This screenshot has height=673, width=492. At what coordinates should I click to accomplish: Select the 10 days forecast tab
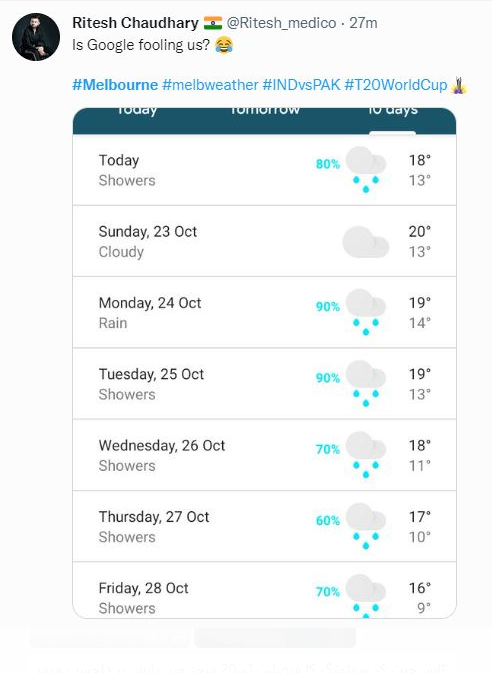(x=393, y=111)
